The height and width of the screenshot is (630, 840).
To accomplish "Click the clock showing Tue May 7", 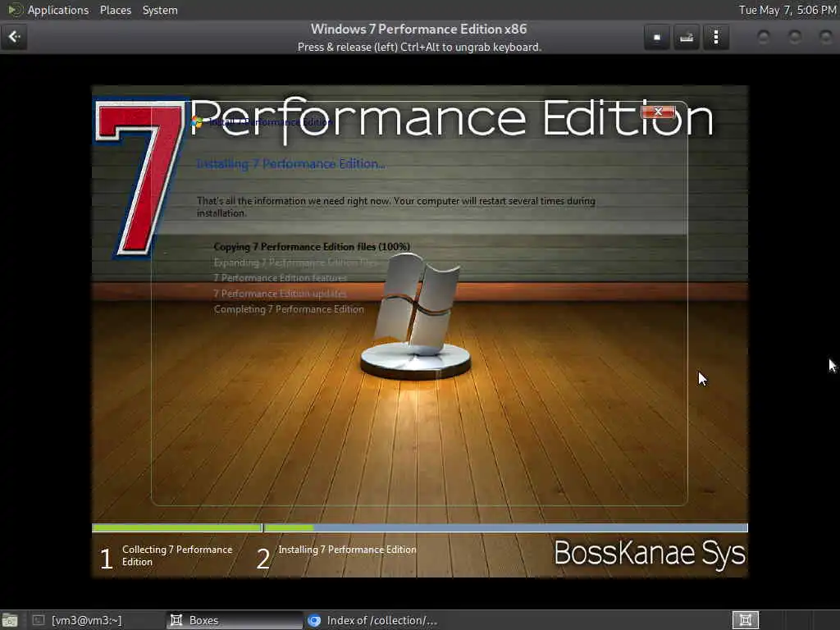I will click(787, 10).
